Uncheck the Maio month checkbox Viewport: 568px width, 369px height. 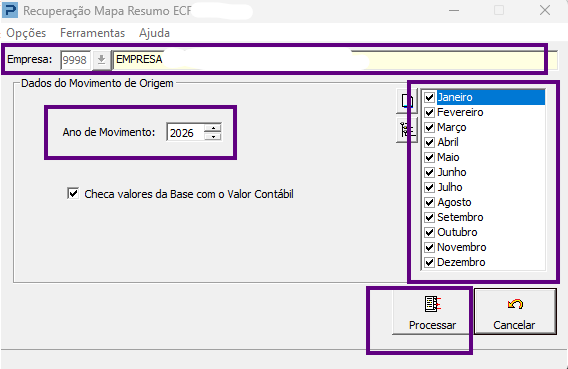coord(430,158)
